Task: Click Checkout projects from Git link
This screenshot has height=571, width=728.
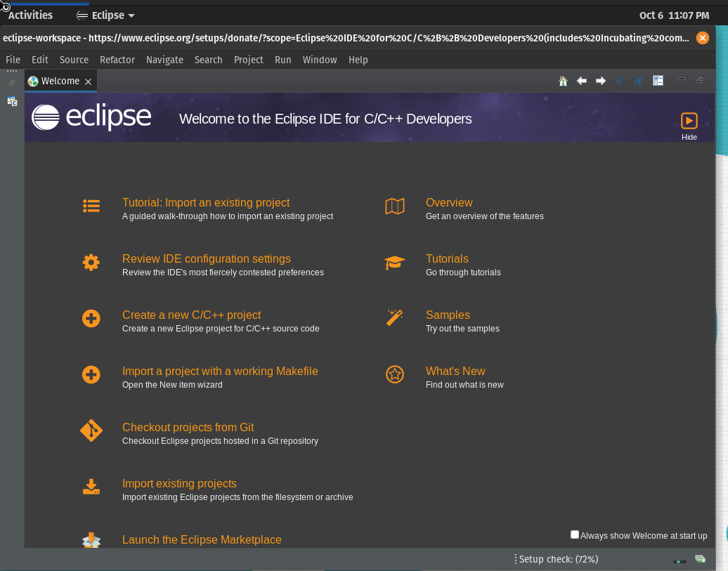Action: [188, 428]
